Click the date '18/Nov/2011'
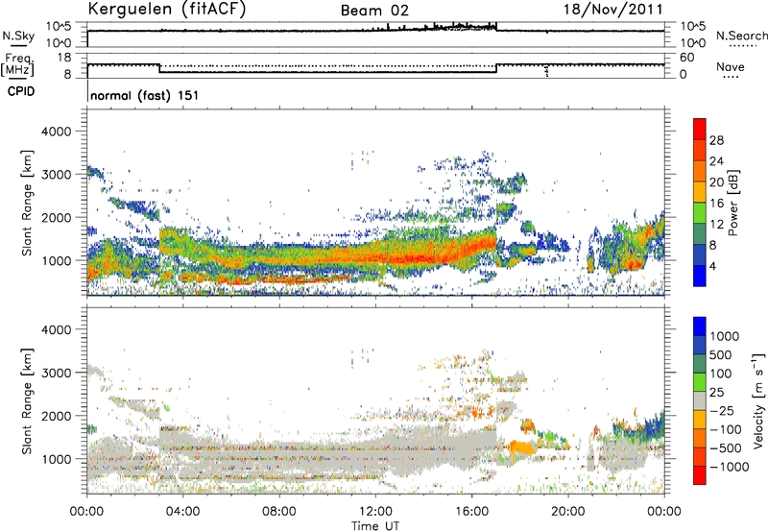 613,10
